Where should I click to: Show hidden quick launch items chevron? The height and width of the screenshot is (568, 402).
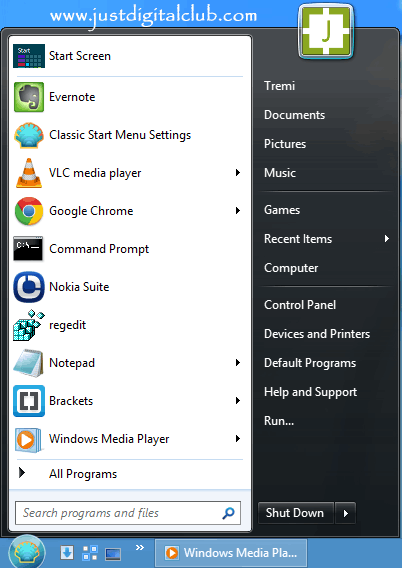click(140, 547)
